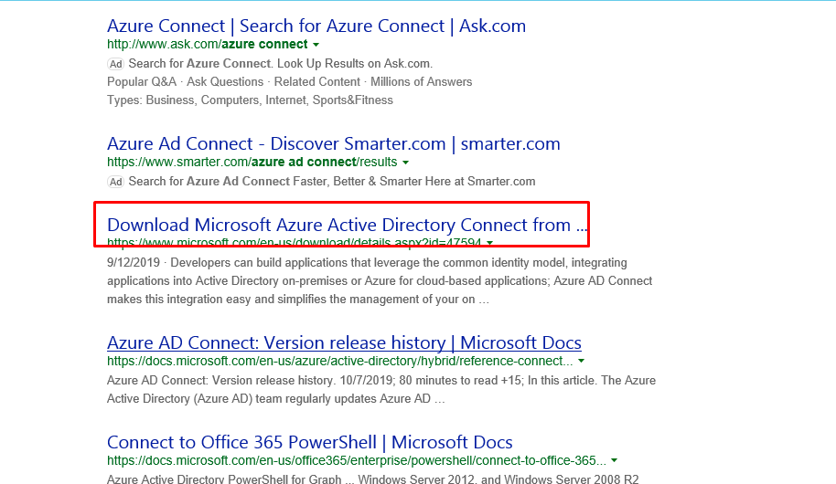Click the green ask.com URL
836x484 pixels.
point(208,45)
